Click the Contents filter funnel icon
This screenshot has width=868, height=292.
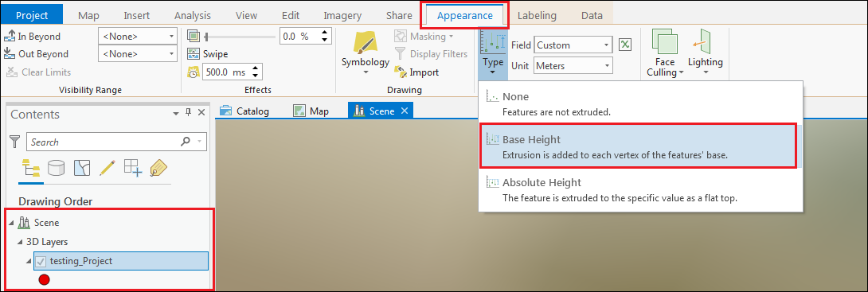[x=16, y=142]
